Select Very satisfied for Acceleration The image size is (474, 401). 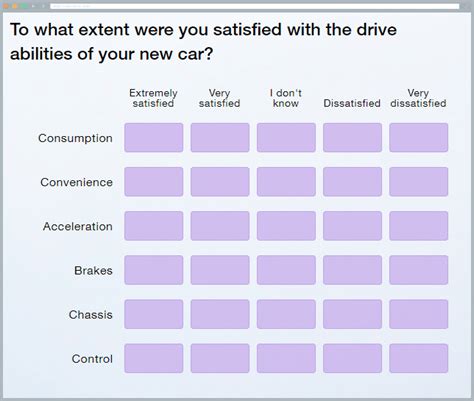pyautogui.click(x=220, y=226)
